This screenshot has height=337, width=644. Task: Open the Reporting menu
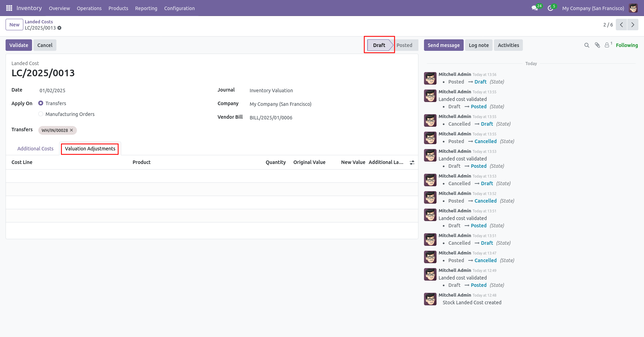[146, 8]
